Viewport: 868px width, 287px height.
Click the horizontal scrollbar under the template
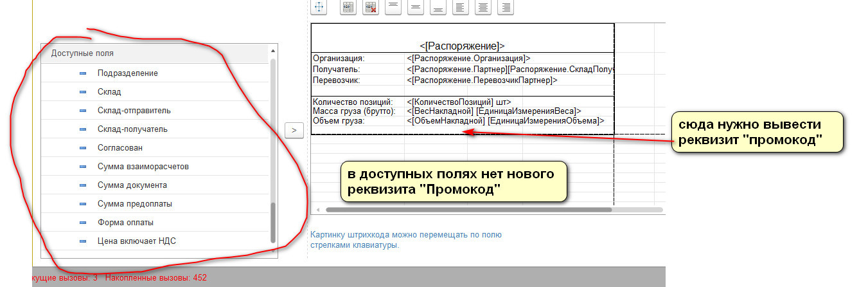468,210
